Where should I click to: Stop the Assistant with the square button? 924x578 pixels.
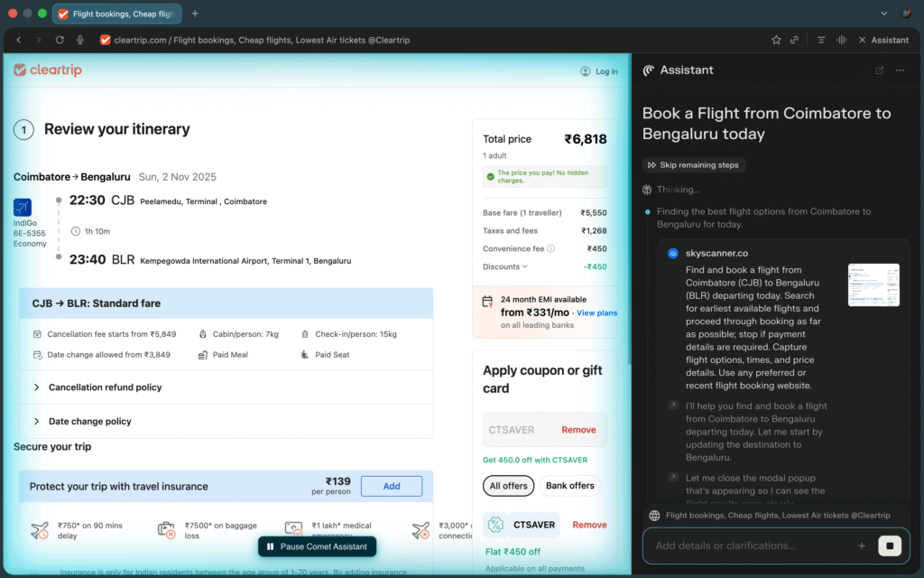click(892, 545)
